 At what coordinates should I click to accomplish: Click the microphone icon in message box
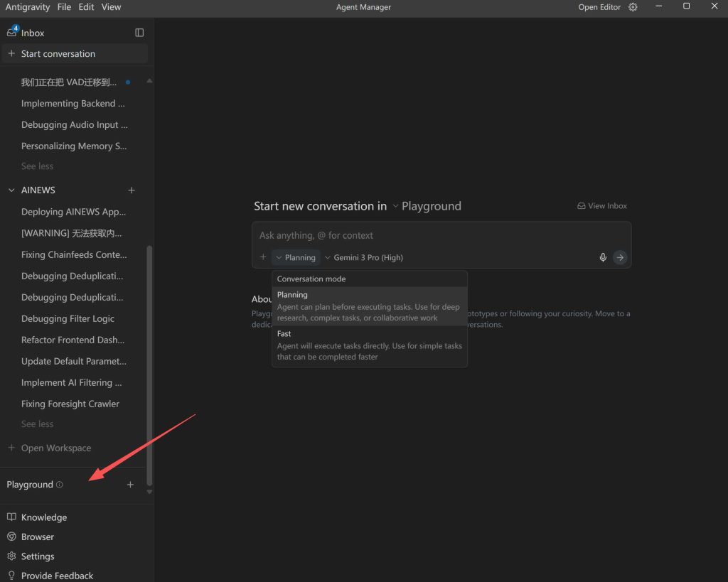click(603, 257)
